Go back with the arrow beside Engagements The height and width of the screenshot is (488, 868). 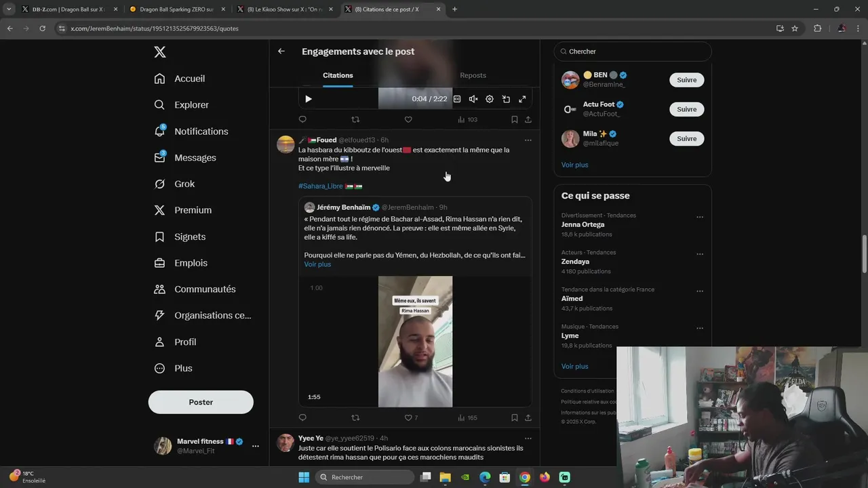281,52
